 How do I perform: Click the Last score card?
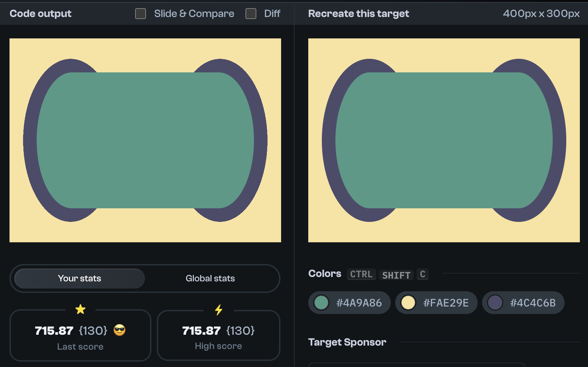(x=80, y=335)
